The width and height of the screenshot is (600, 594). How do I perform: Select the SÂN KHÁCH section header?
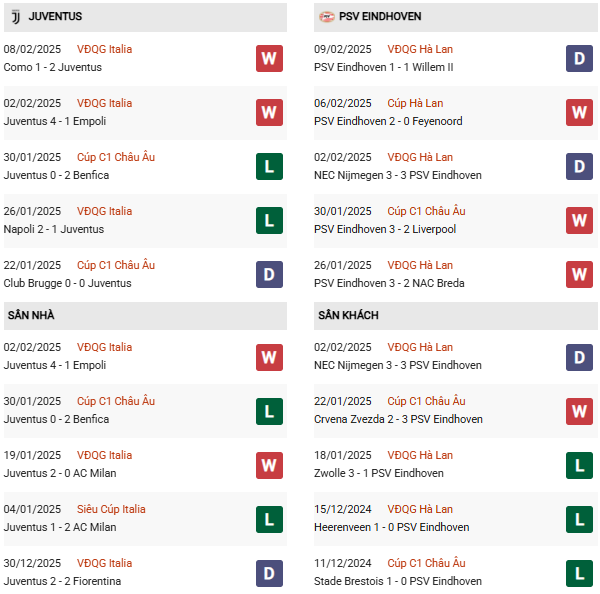pyautogui.click(x=349, y=315)
